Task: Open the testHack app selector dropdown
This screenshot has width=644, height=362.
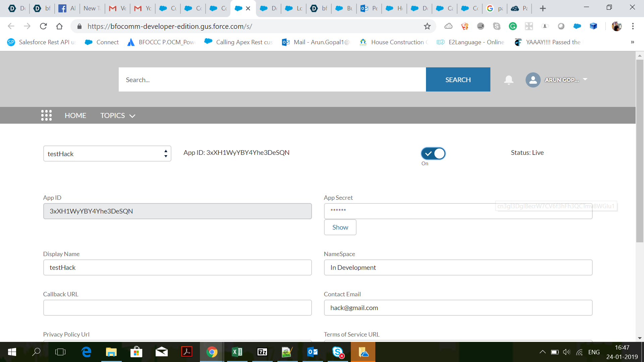Action: 107,154
